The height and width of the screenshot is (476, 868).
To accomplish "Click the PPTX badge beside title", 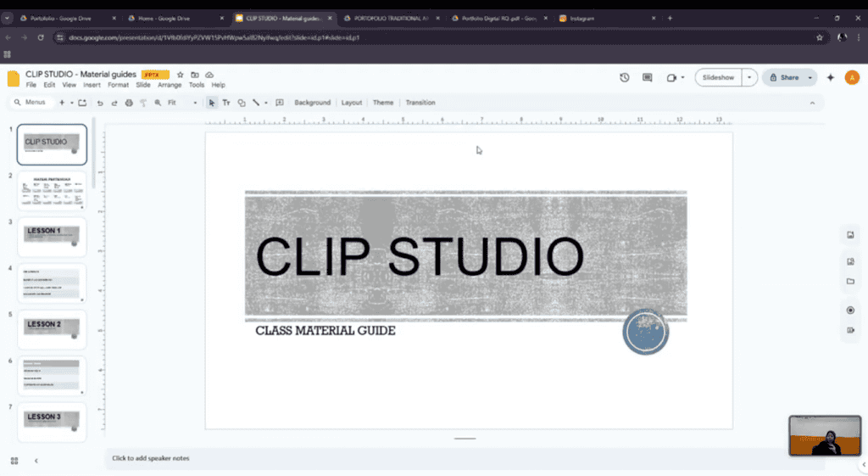I will pyautogui.click(x=155, y=75).
